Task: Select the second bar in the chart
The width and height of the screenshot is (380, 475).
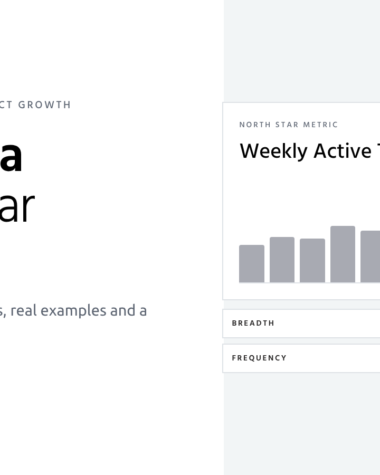Action: pos(282,260)
